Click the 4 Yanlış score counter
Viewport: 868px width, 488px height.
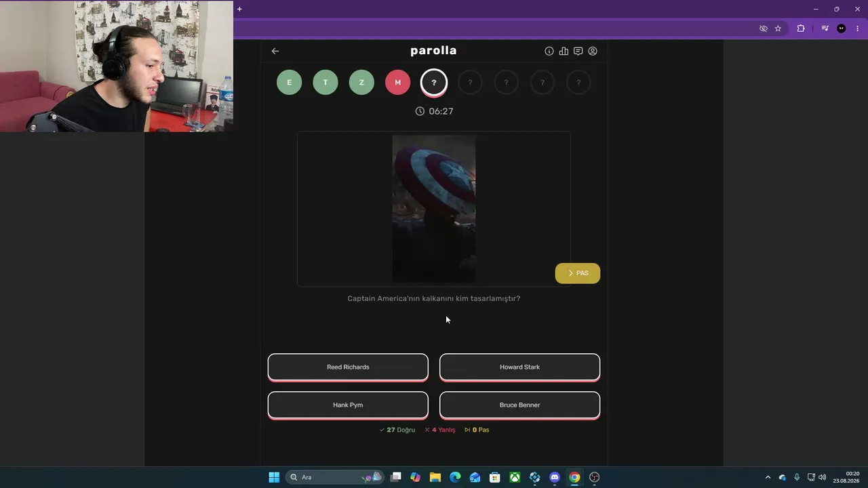point(440,430)
